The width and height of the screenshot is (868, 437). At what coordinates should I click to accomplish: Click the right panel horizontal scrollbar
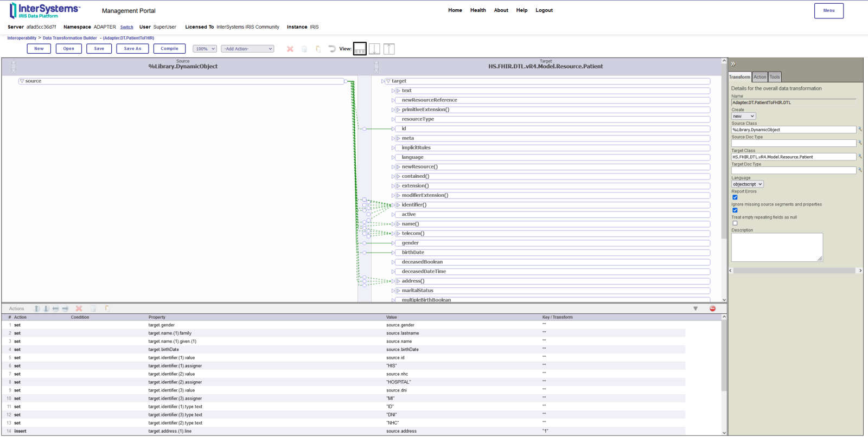(795, 271)
